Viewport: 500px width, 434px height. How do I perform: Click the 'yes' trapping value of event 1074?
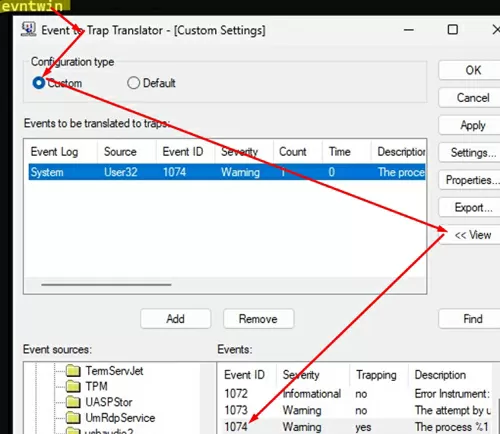363,427
